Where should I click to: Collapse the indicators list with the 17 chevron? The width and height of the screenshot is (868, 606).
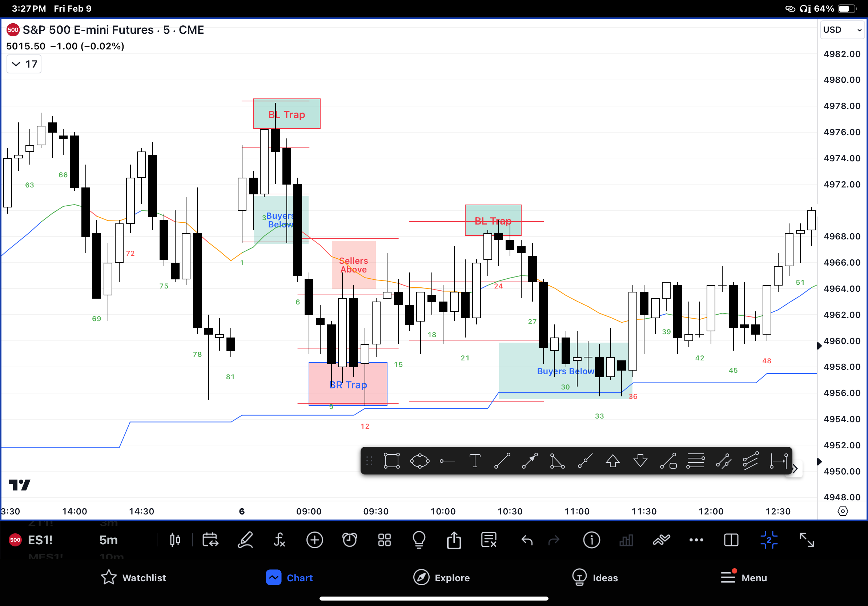coord(23,64)
